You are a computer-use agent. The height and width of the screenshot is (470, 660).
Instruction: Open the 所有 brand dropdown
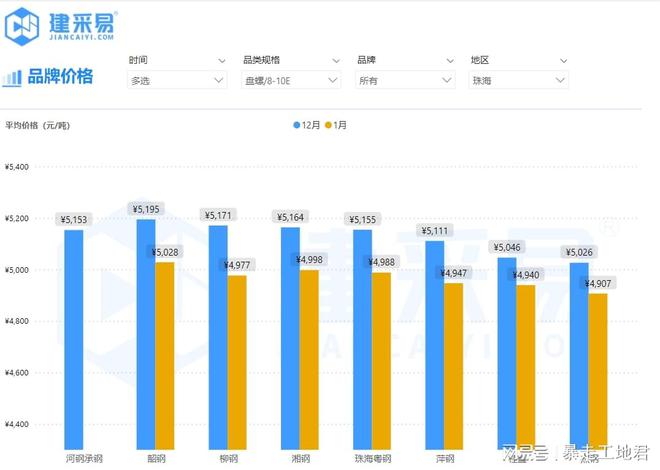pyautogui.click(x=405, y=80)
